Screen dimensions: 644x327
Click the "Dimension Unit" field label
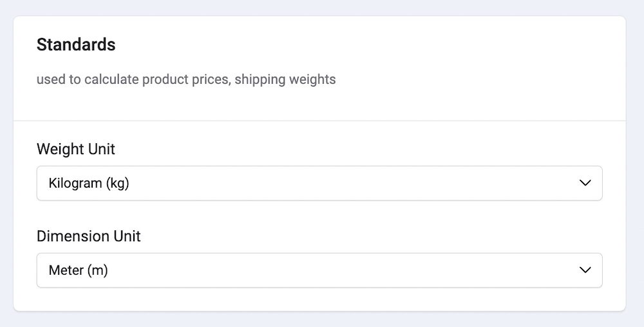88,236
